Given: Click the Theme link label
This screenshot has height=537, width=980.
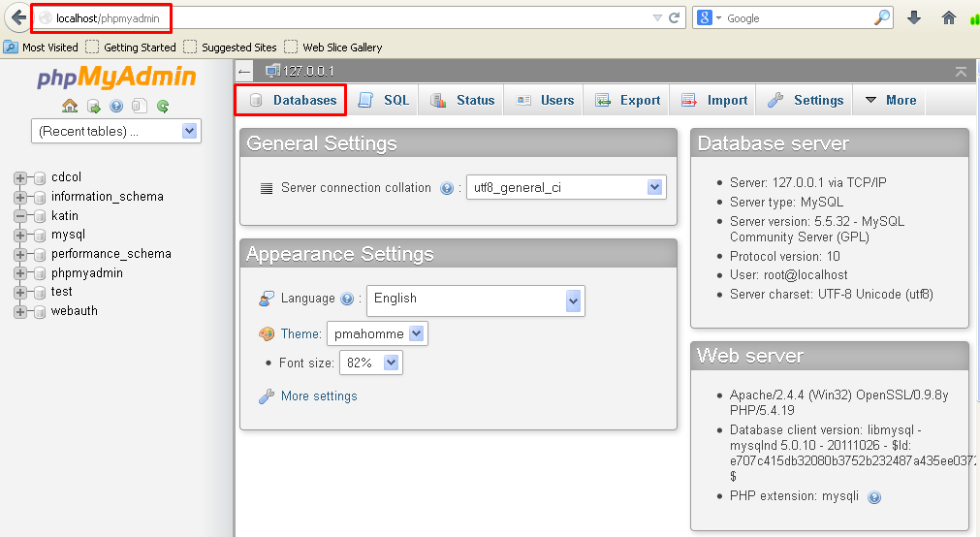Looking at the screenshot, I should (300, 333).
